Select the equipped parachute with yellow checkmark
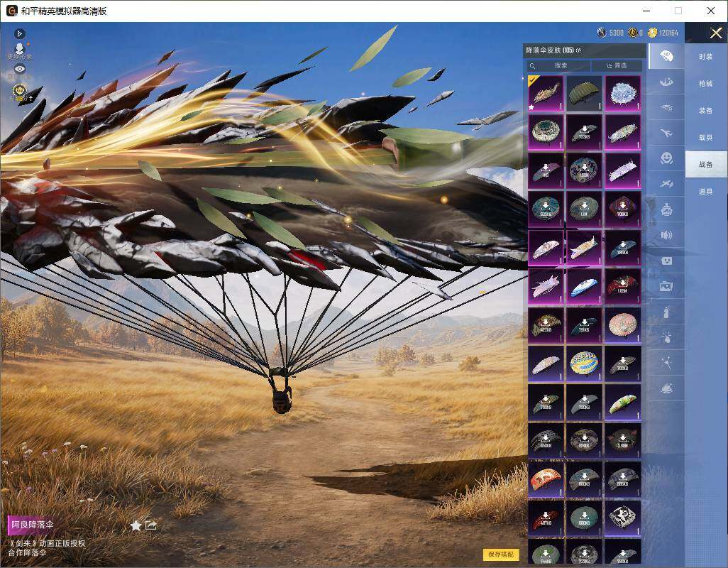 [x=546, y=93]
